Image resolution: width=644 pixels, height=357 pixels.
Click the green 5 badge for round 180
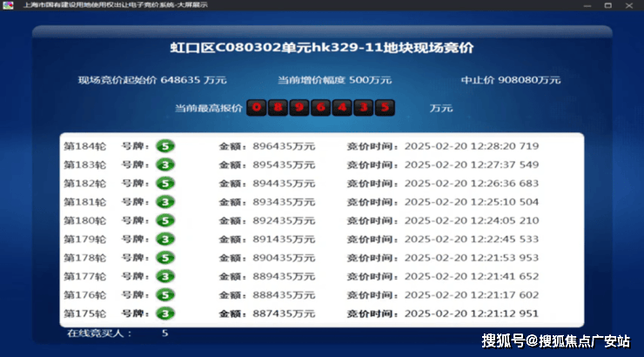click(165, 220)
